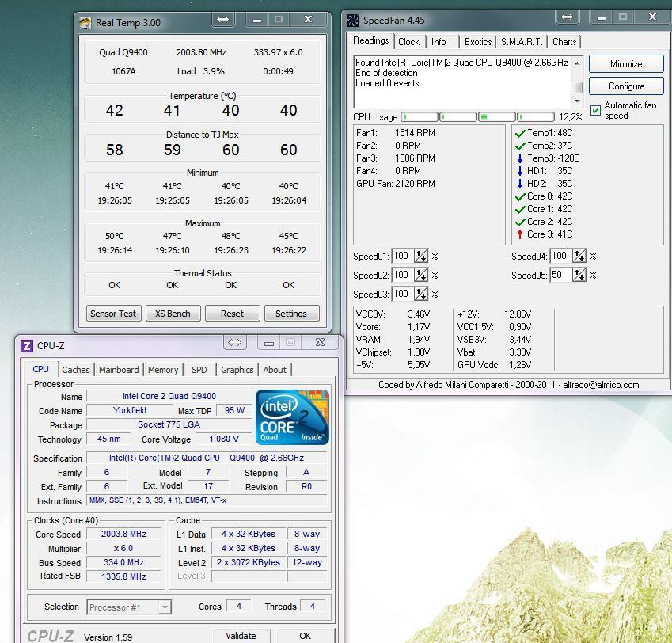Open the SpeedFan Exotics tab
This screenshot has width=672, height=643.
[x=478, y=42]
